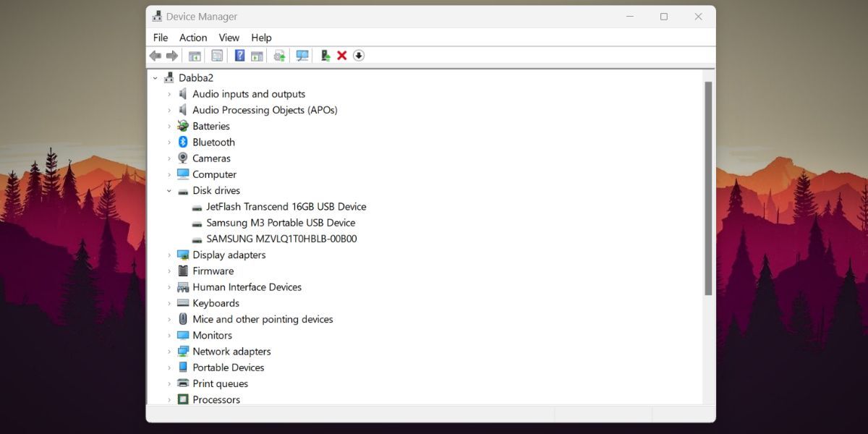Click the Properties toolbar icon
Viewport: 868px width, 434px height.
tap(218, 56)
